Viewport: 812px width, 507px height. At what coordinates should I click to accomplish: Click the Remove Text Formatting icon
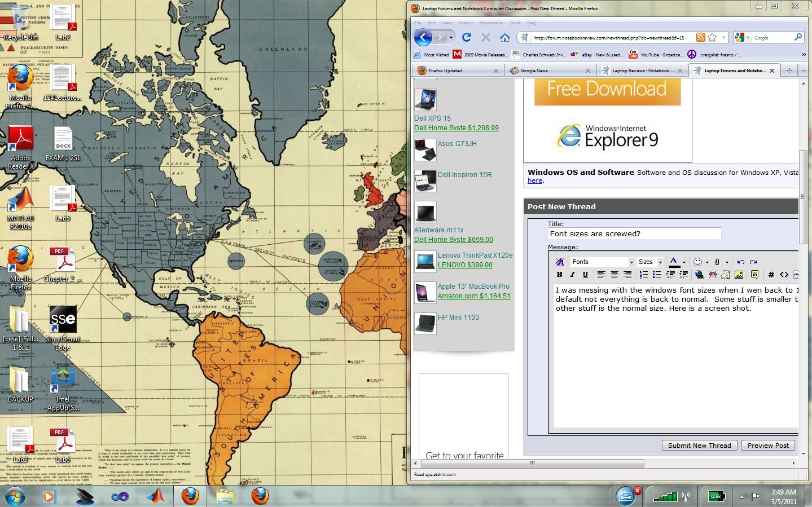560,262
